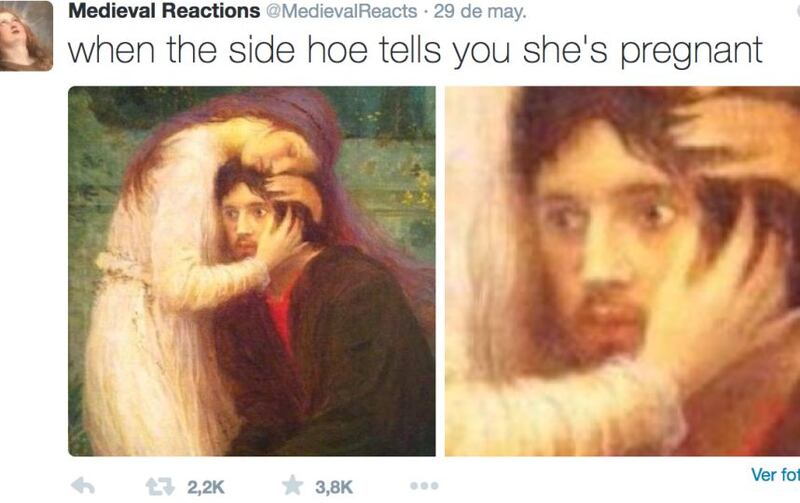Screen dimensions: 800x503
Task: Retweet using the retweet arrows icon
Action: click(160, 486)
